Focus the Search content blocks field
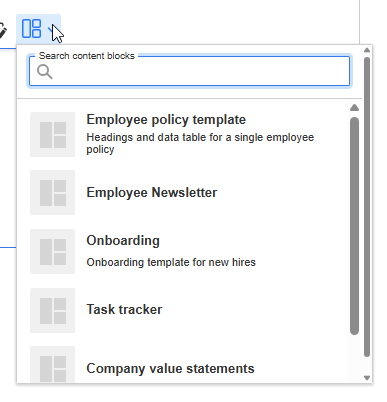Viewport: 387px width, 402px height. [189, 71]
